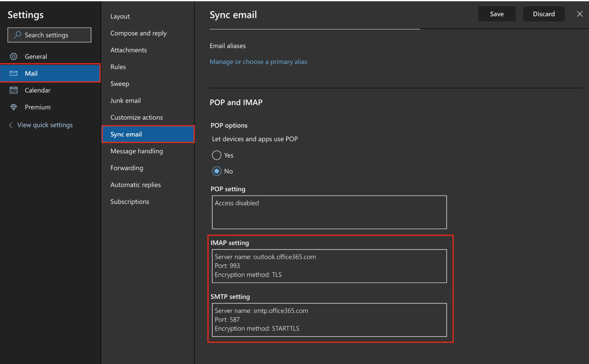The image size is (589, 364).
Task: Select No for POP access
Action: (217, 171)
